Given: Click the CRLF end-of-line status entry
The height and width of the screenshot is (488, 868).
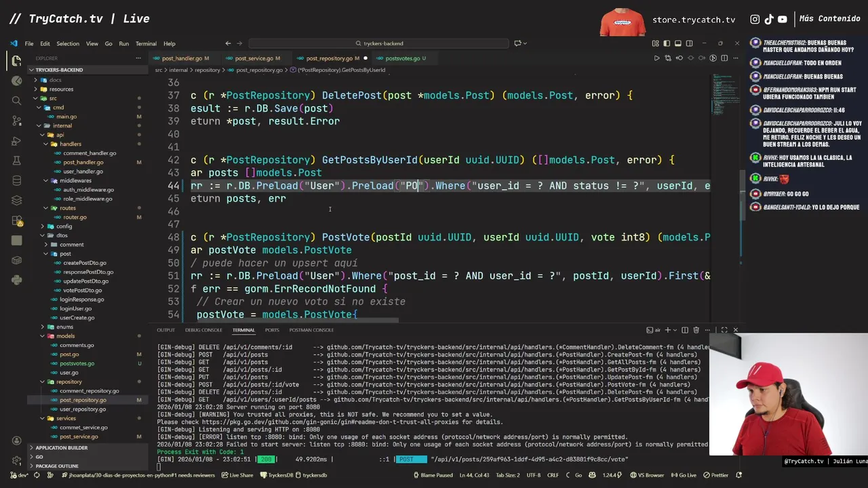Looking at the screenshot, I should click(x=553, y=475).
